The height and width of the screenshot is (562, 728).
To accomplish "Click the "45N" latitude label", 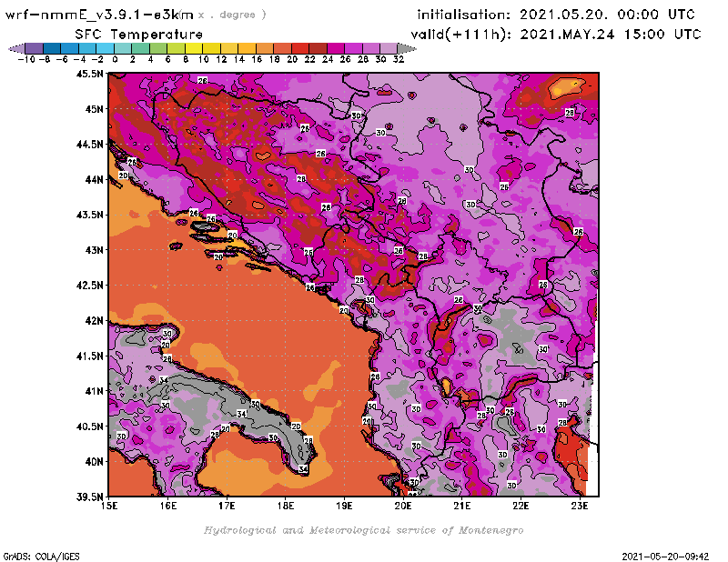I will (x=94, y=109).
